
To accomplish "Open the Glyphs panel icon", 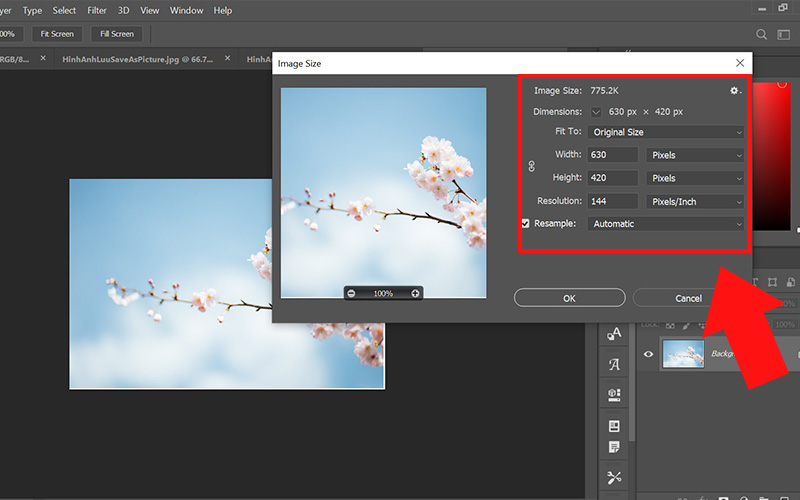I will pos(614,364).
